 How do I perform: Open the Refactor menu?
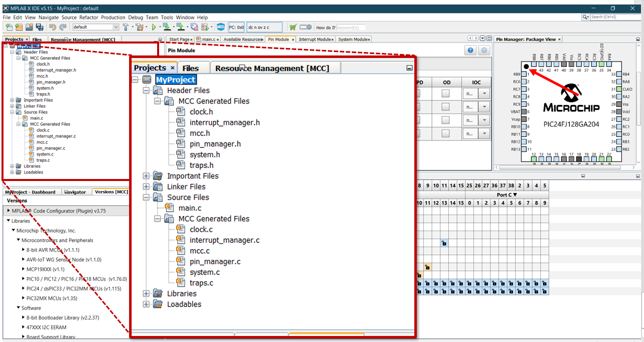pos(89,17)
